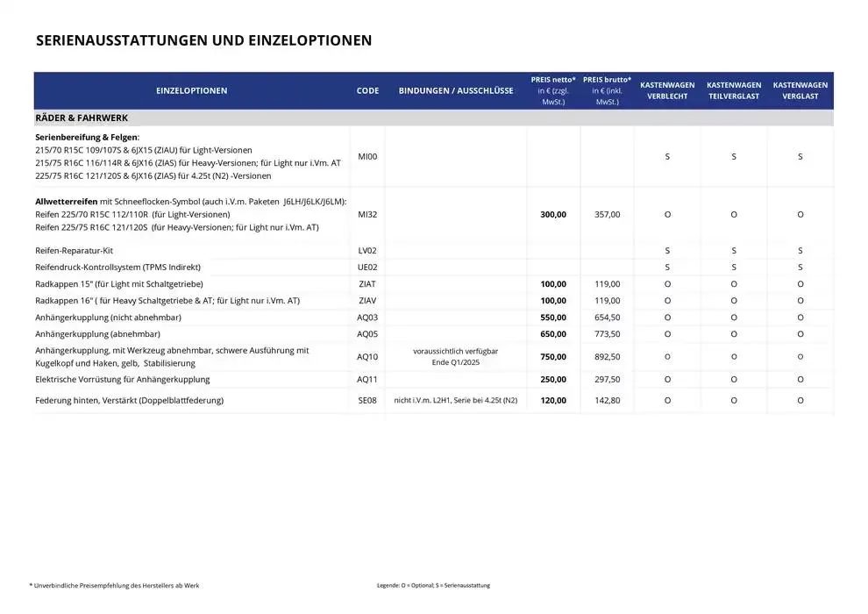Select the ZIAT code for Radkappen 15"
This screenshot has width=868, height=614.
[x=367, y=284]
